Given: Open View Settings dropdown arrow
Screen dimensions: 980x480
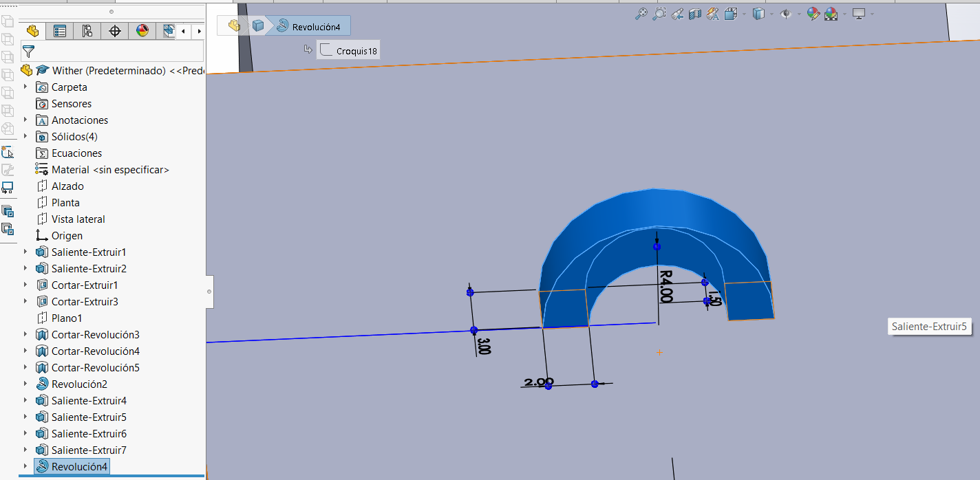Looking at the screenshot, I should point(872,14).
